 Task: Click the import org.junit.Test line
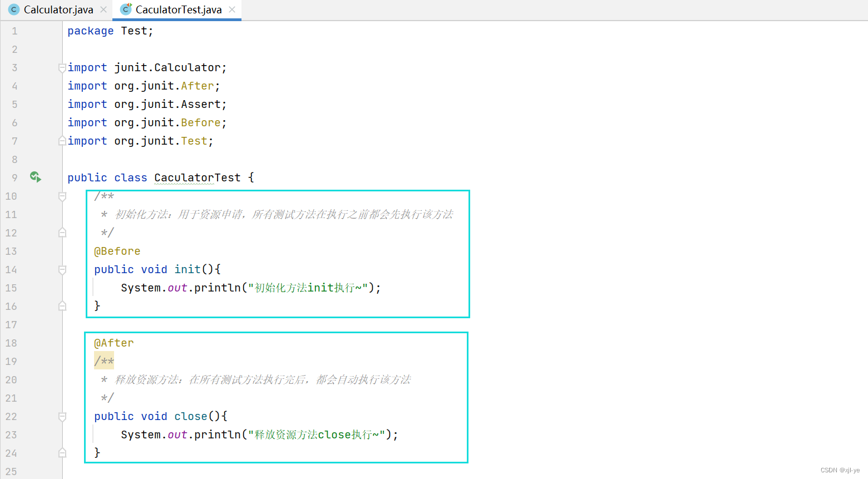pos(140,141)
